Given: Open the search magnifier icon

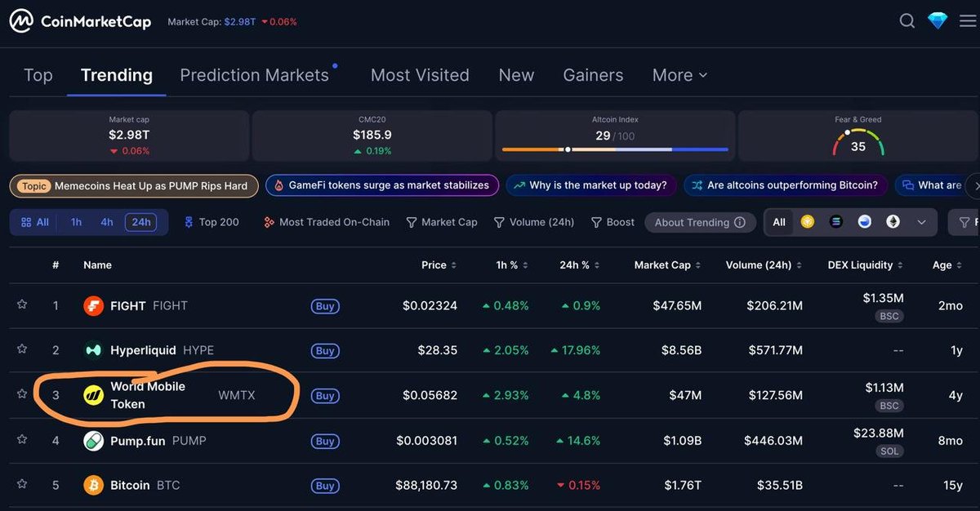Looking at the screenshot, I should tap(907, 21).
